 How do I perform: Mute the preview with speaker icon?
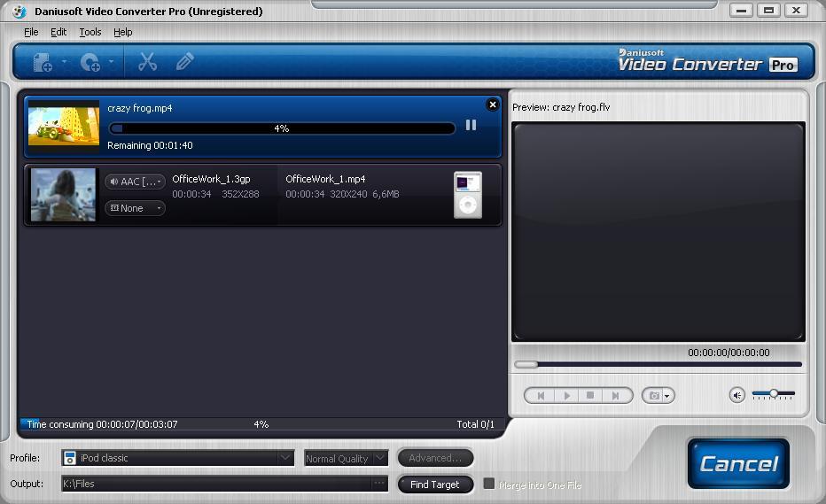737,395
